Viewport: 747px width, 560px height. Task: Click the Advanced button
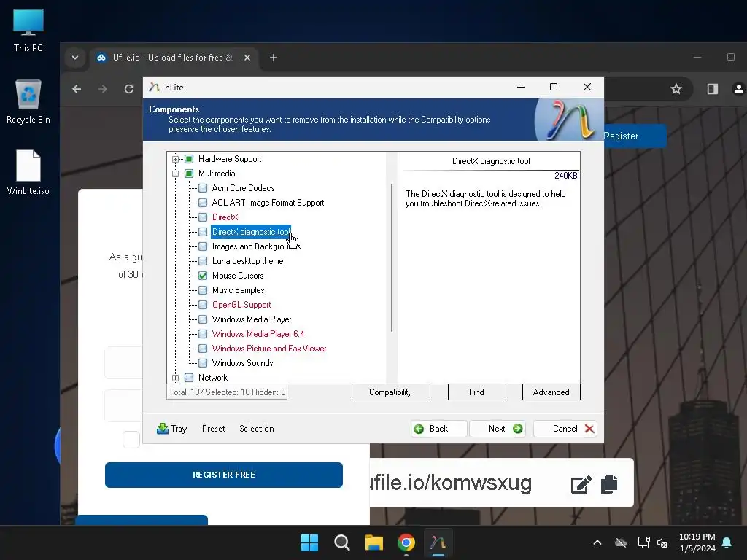551,392
